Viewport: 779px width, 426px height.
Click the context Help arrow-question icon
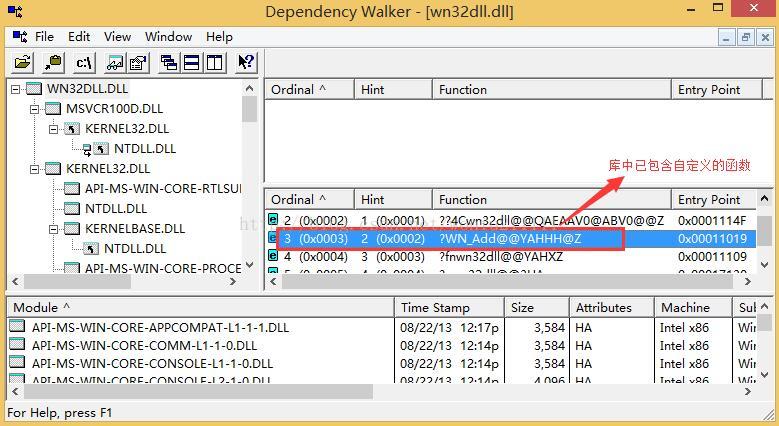pyautogui.click(x=246, y=63)
